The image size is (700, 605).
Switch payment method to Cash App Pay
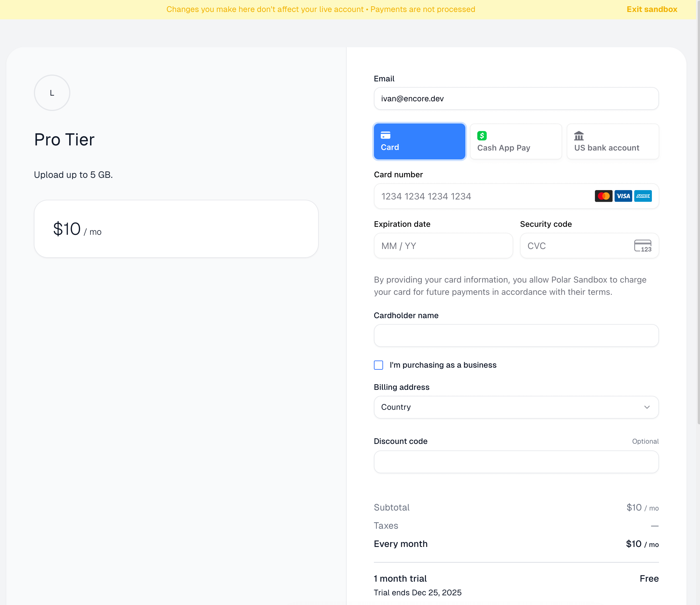coord(515,141)
